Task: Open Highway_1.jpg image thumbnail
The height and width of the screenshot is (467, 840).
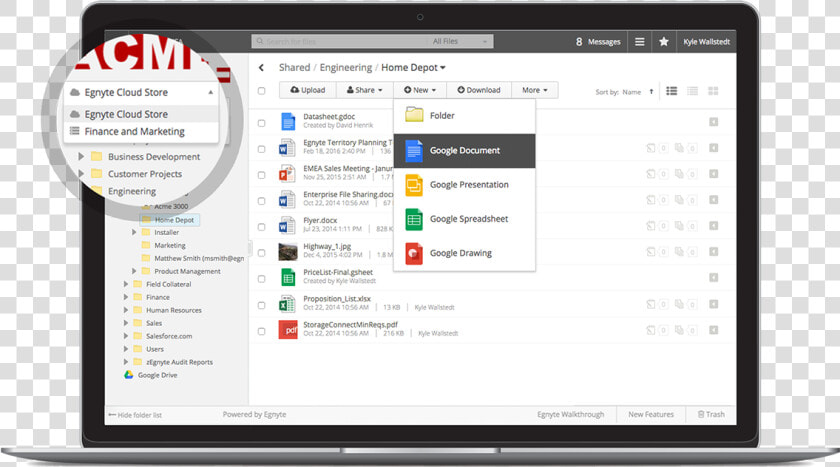Action: [x=288, y=251]
